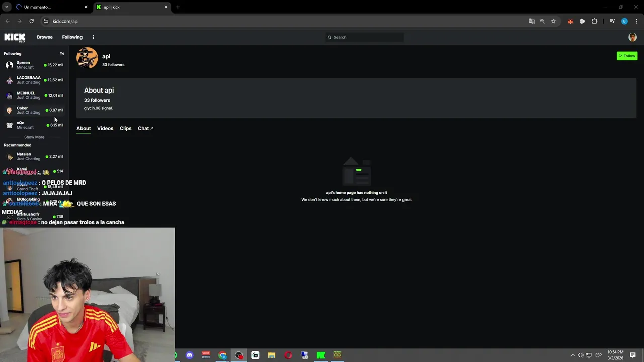
Task: Open the Chrome extensions puzzle menu
Action: click(x=594, y=21)
